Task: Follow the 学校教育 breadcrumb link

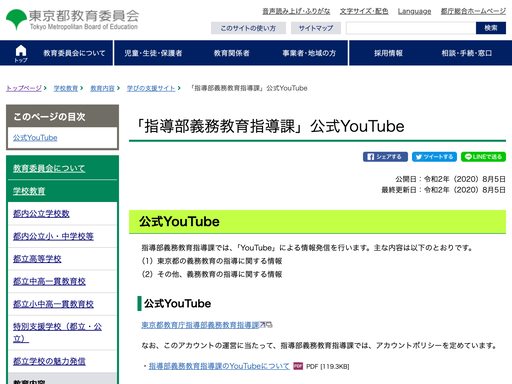Action: pos(66,88)
